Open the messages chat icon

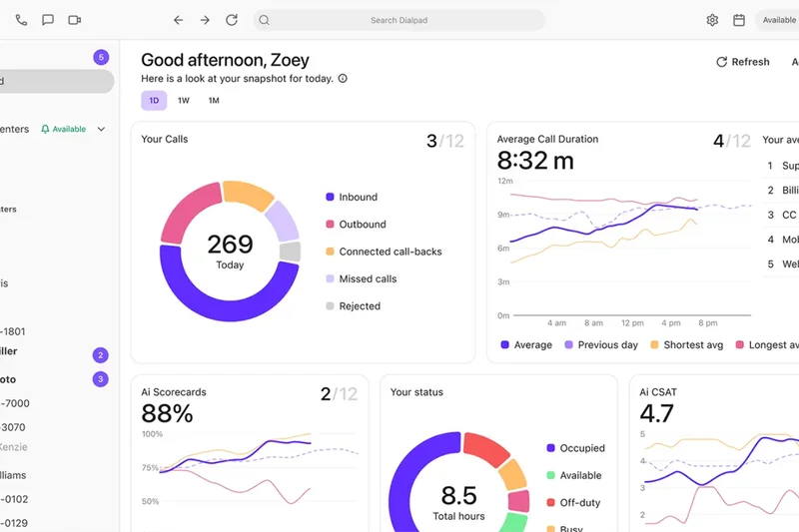[x=47, y=20]
